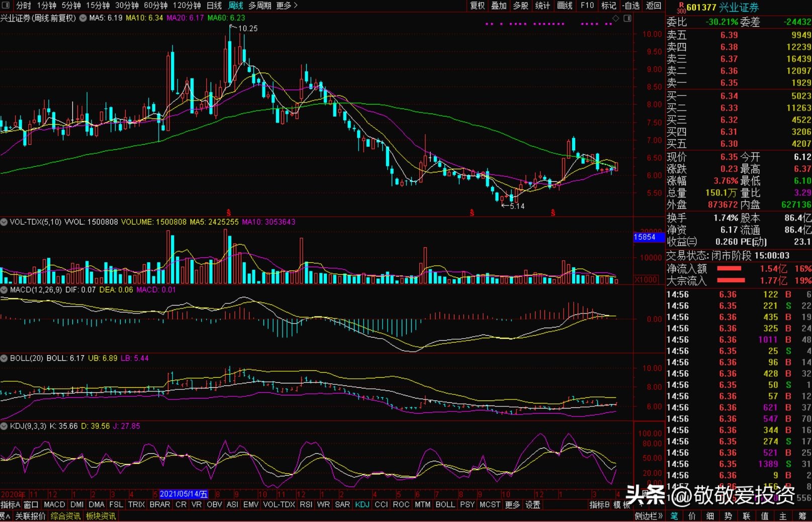Toggle the 叠加 overlay option
This screenshot has height=522, width=812.
pos(499,6)
